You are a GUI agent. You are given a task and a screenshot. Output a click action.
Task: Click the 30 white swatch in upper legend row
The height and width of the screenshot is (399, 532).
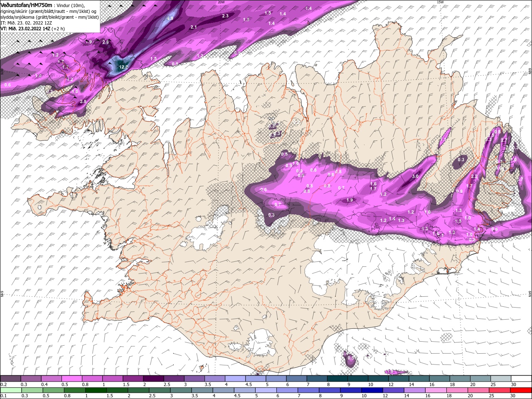coord(521,378)
